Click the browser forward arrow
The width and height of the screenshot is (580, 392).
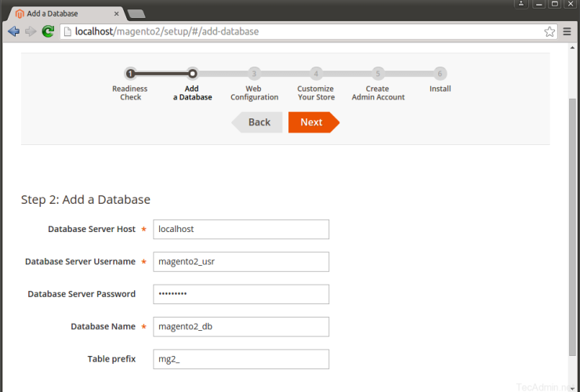31,31
